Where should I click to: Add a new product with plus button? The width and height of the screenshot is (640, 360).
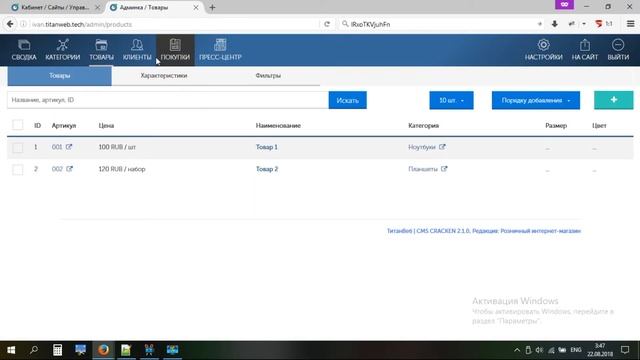[x=613, y=100]
